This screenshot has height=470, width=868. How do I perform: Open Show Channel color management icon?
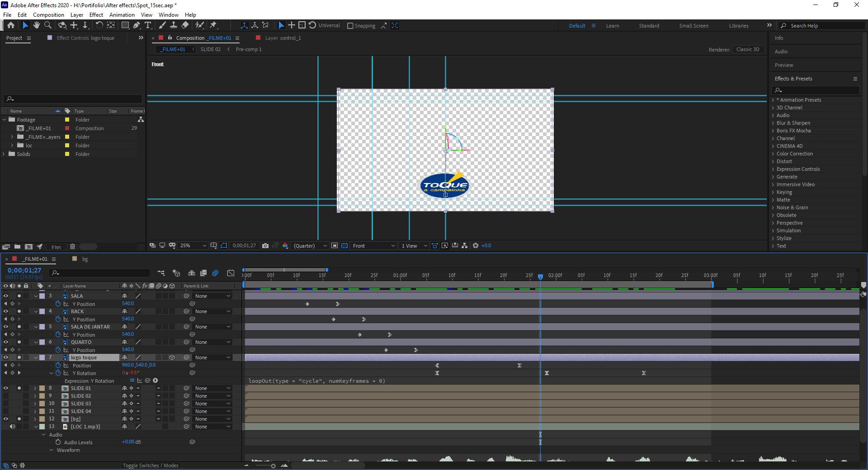pos(285,246)
